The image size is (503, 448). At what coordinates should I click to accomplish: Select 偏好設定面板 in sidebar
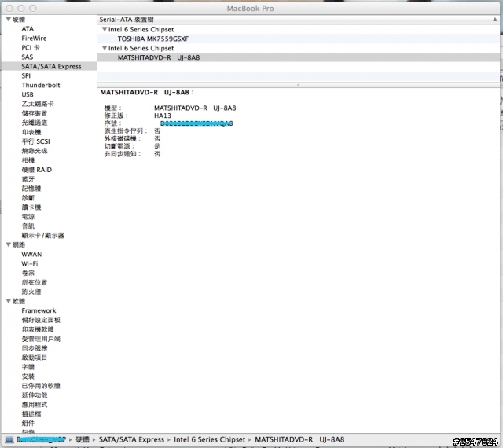tap(41, 320)
